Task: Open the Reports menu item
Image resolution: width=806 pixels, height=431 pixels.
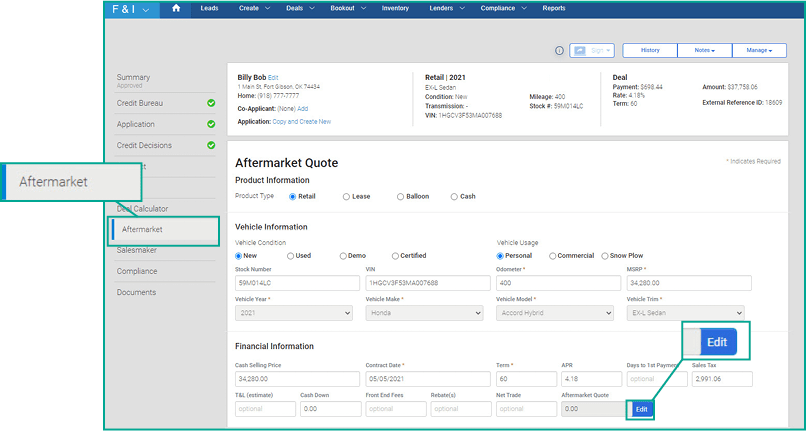Action: (x=554, y=8)
